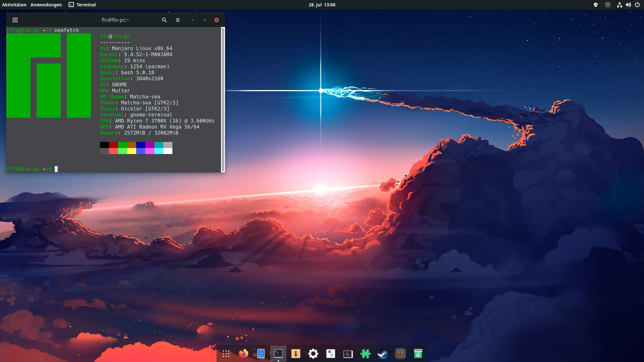Toggle system sound in top bar

628,4
